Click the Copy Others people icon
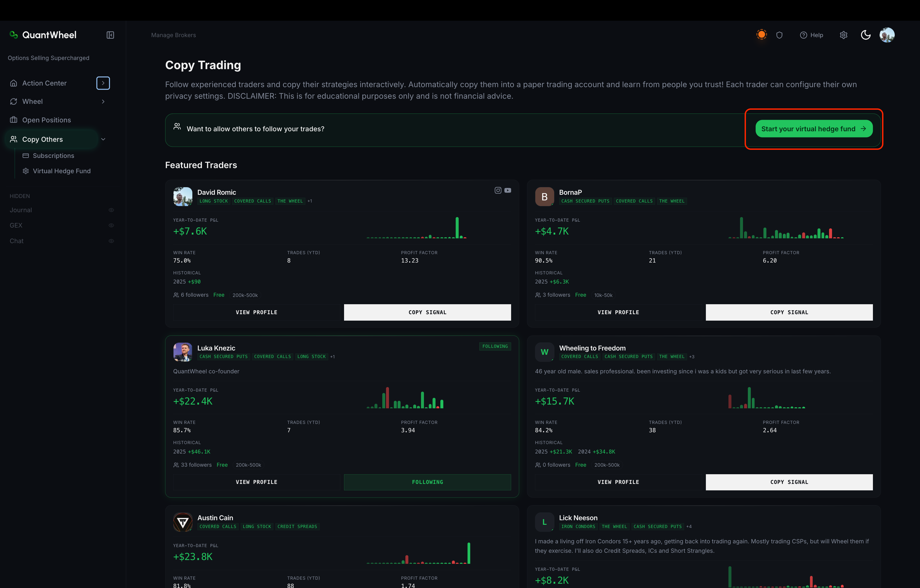 [14, 139]
